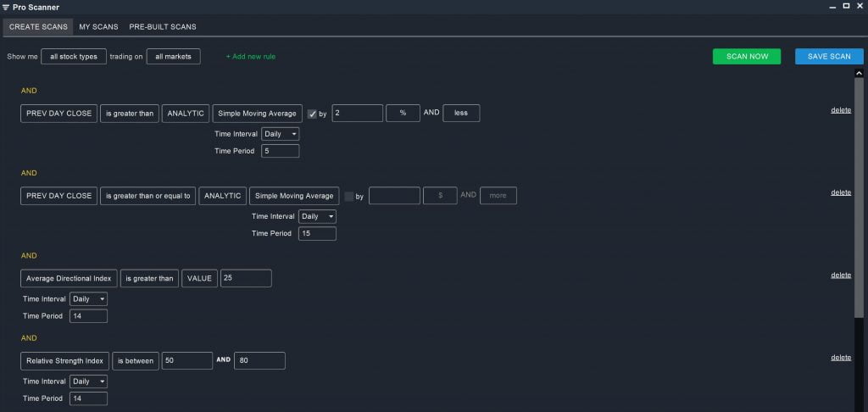Screen dimensions: 868x412
Task: Open the 'all stock types' selector
Action: pos(74,57)
